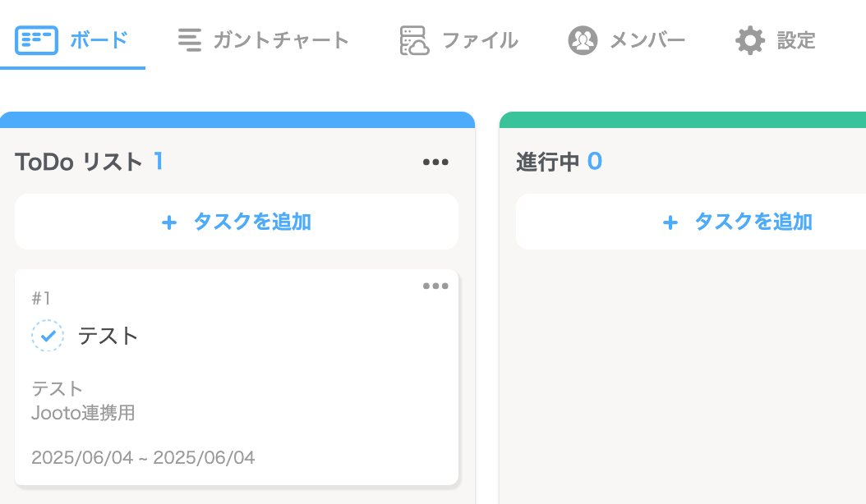Click the settings gear icon
This screenshot has width=866, height=504.
click(x=750, y=39)
